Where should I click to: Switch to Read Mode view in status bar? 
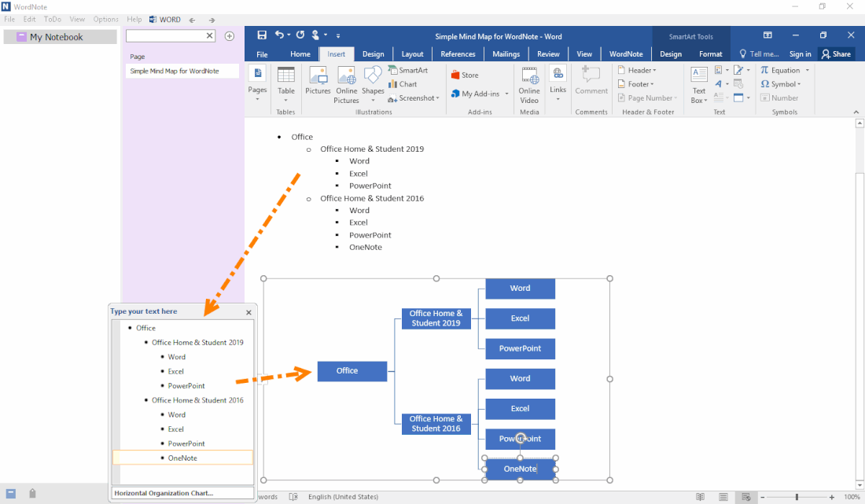click(700, 497)
